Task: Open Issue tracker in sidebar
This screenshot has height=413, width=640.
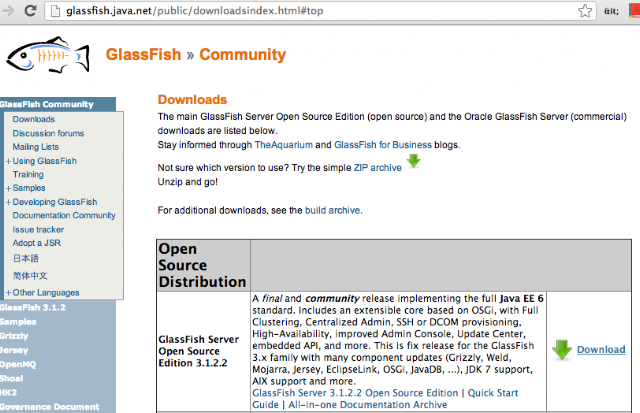Action: coord(38,229)
